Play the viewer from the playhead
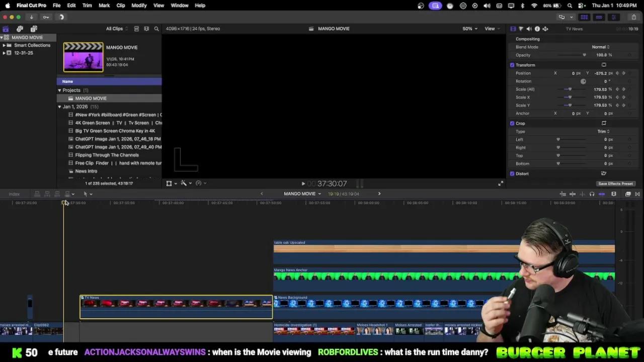The image size is (644, 362). click(303, 184)
